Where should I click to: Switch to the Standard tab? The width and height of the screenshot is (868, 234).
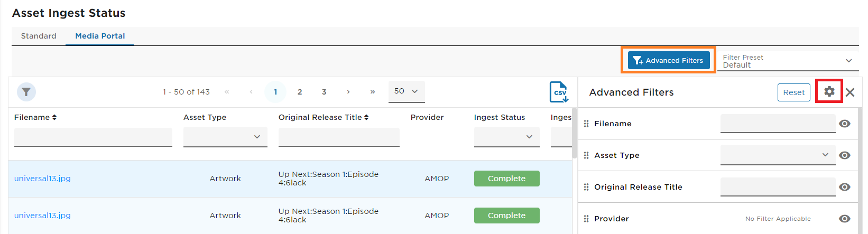pos(39,36)
